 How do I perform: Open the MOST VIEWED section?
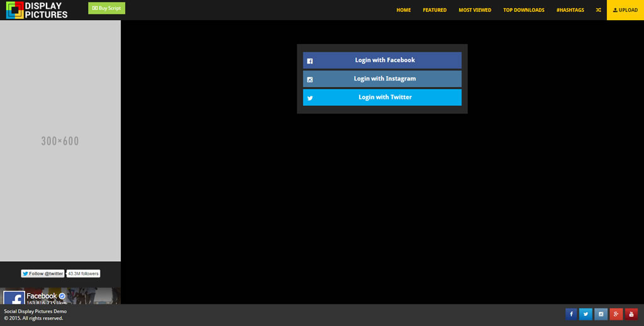(475, 10)
